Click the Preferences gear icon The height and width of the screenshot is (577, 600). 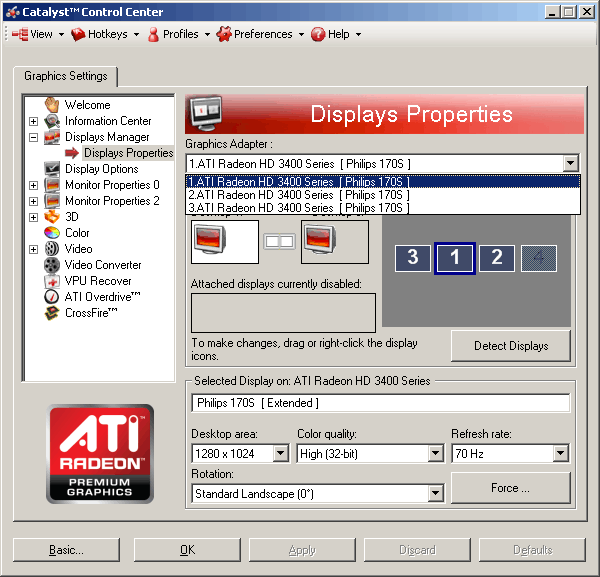(224, 34)
